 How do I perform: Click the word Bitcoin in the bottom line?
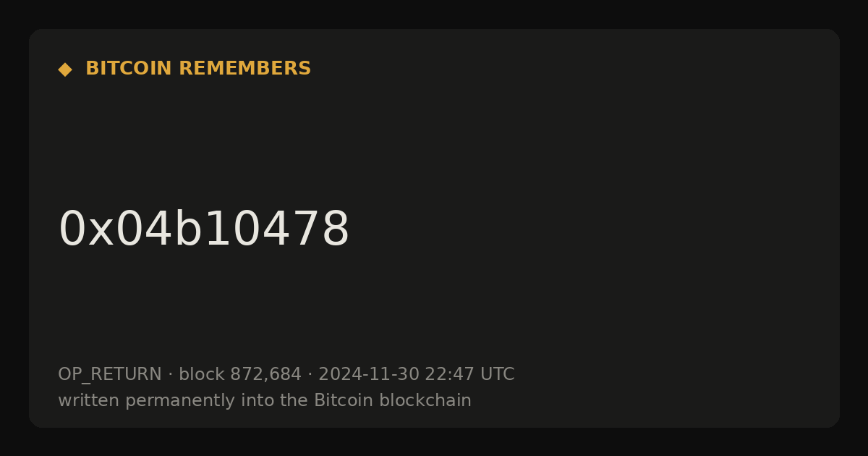pyautogui.click(x=344, y=400)
